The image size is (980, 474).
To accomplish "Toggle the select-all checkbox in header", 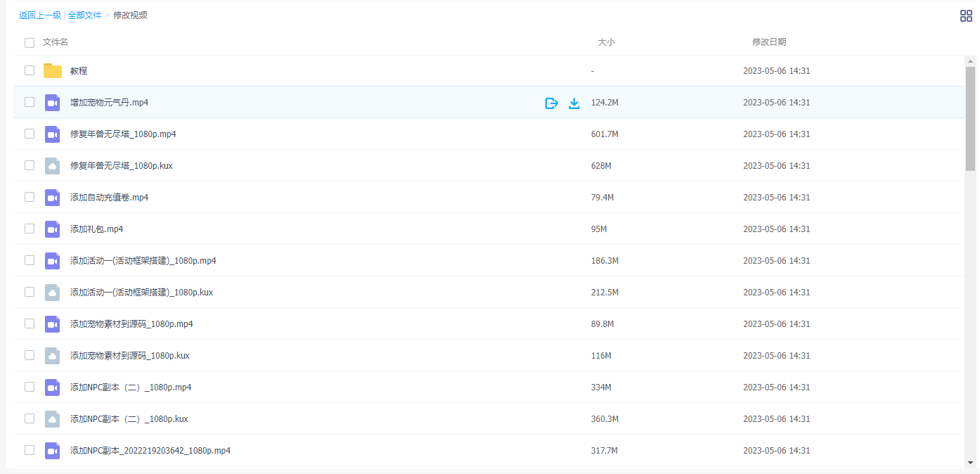I will pos(30,43).
